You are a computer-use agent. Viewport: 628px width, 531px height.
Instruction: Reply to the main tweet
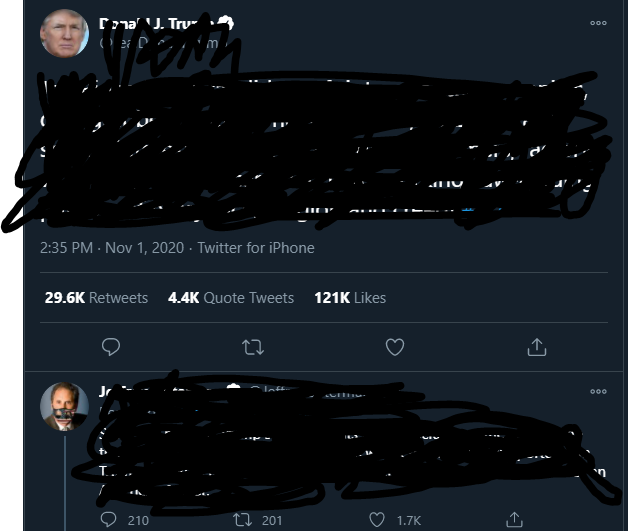tap(111, 347)
